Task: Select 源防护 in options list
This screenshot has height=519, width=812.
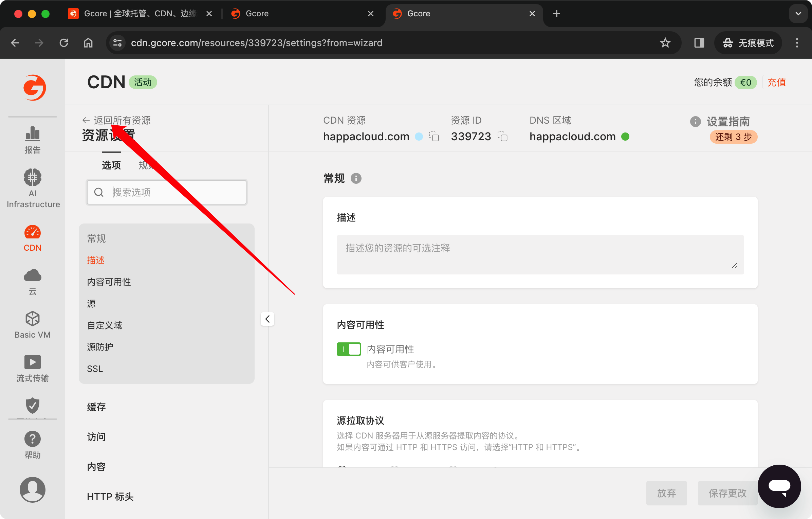Action: [100, 347]
